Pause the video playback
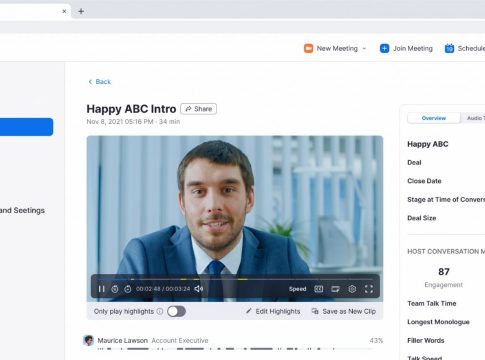This screenshot has height=360, width=485. tap(102, 289)
